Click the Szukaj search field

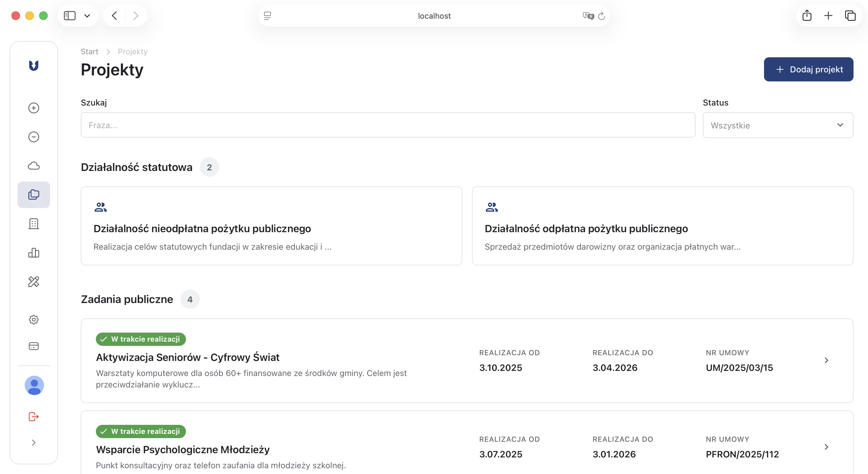pyautogui.click(x=388, y=125)
